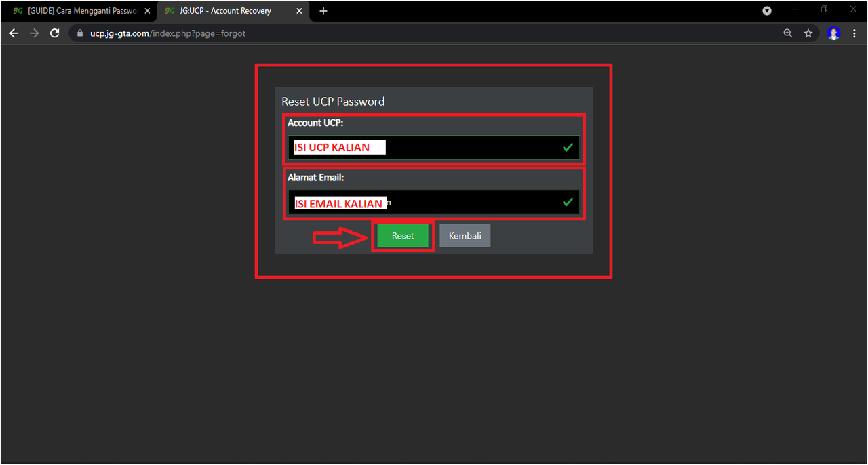Open the Chrome three-dot menu
The height and width of the screenshot is (465, 868).
(x=854, y=33)
